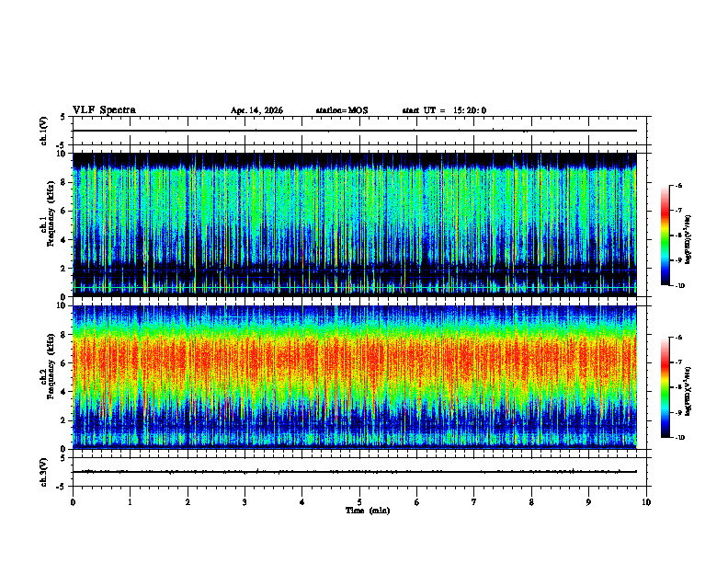Click the ch.2 color bar log(PSD) unit label
728x563 pixels.
[x=688, y=391]
